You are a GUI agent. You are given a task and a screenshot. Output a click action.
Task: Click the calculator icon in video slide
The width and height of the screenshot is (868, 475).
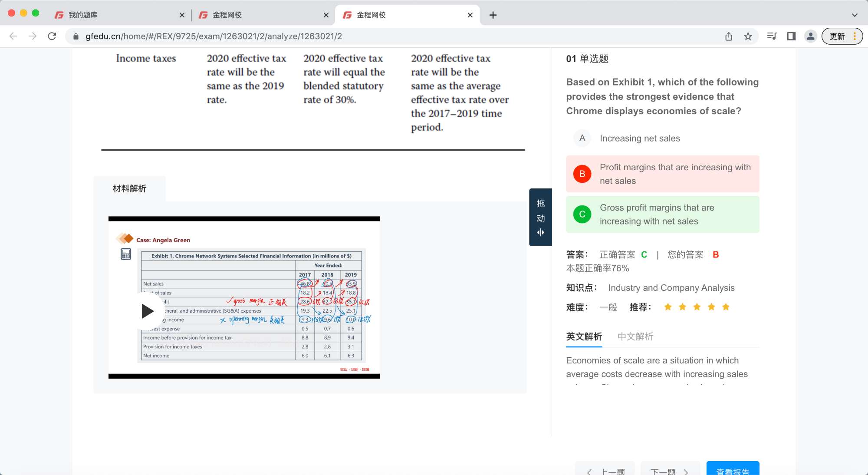point(126,254)
